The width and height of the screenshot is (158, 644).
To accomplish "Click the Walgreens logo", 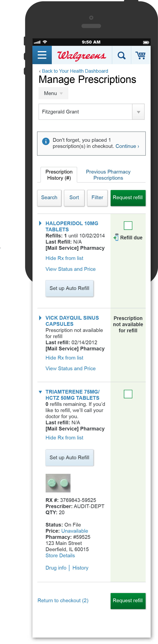I will tap(82, 55).
